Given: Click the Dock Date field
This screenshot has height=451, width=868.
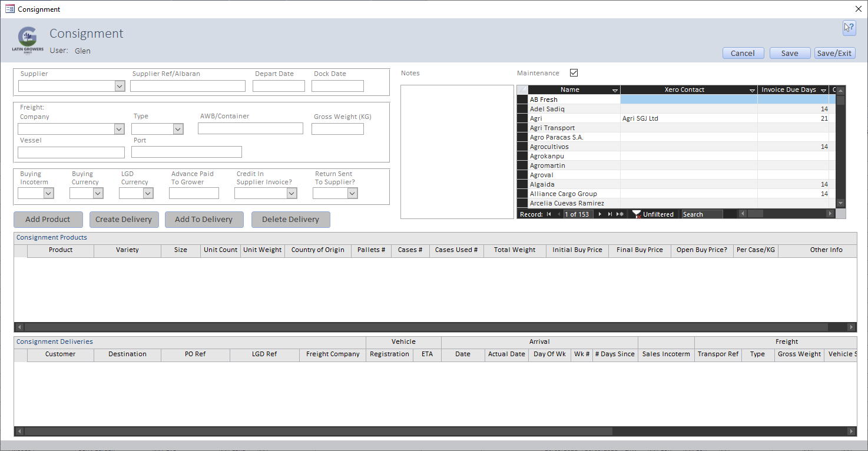Looking at the screenshot, I should click(337, 86).
